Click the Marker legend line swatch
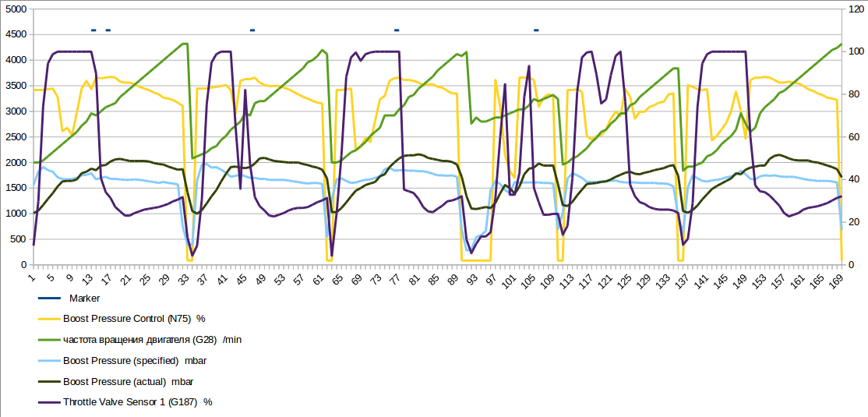868x417 pixels. coord(48,298)
